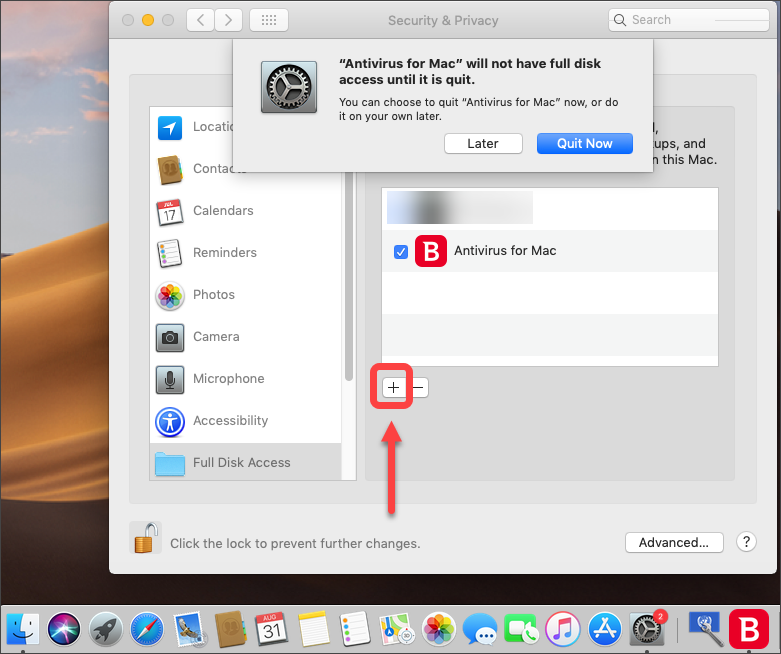The width and height of the screenshot is (781, 654).
Task: Select the Accessibility icon in the privacy list
Action: (170, 422)
